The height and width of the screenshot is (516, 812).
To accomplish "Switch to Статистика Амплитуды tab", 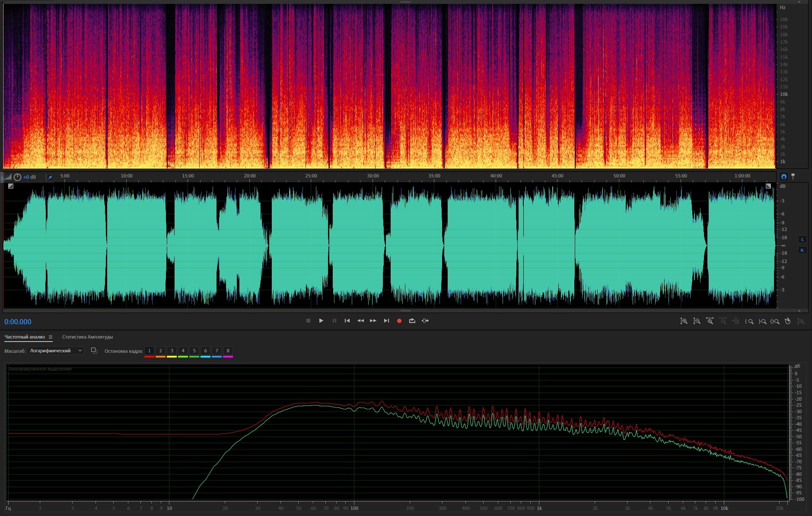I will tap(87, 337).
